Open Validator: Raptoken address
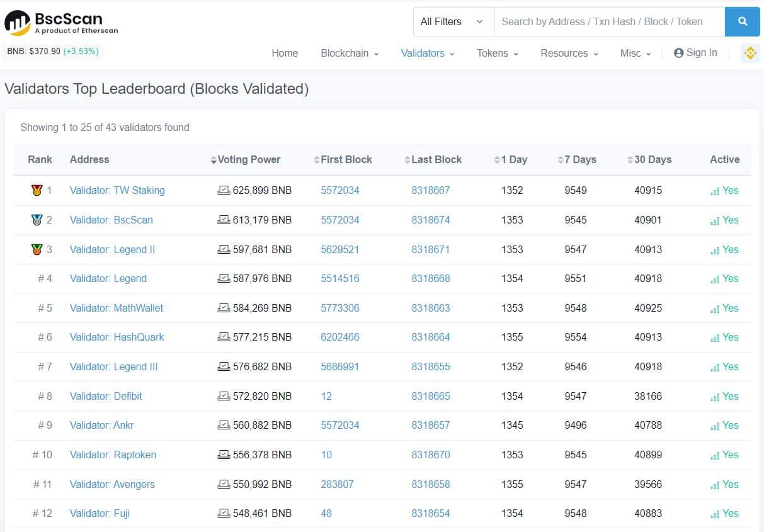This screenshot has width=764, height=532. [x=113, y=455]
